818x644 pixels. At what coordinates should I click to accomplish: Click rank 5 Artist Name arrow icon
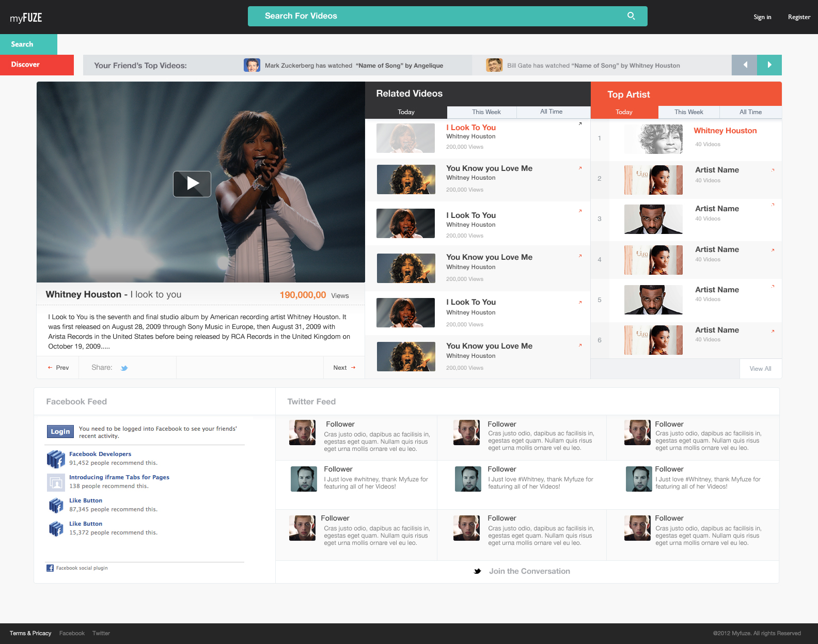[773, 286]
